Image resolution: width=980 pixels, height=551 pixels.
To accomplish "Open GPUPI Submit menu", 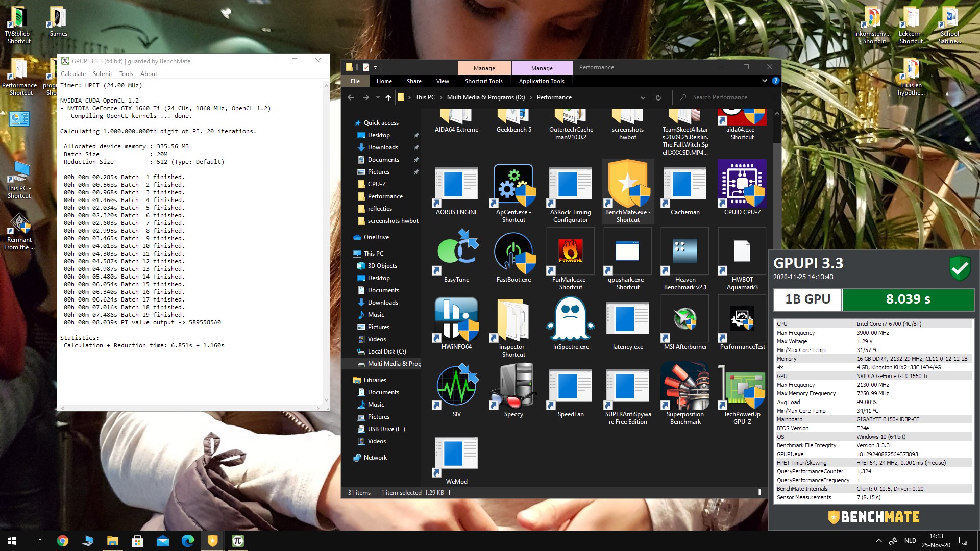I will pyautogui.click(x=103, y=74).
